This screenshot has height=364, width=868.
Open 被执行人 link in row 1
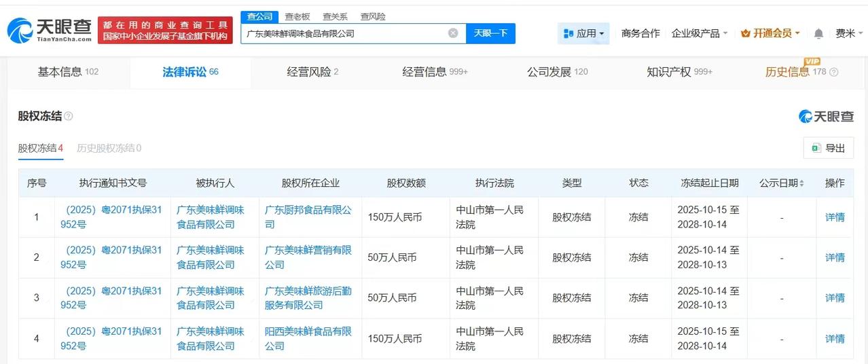[x=211, y=217]
